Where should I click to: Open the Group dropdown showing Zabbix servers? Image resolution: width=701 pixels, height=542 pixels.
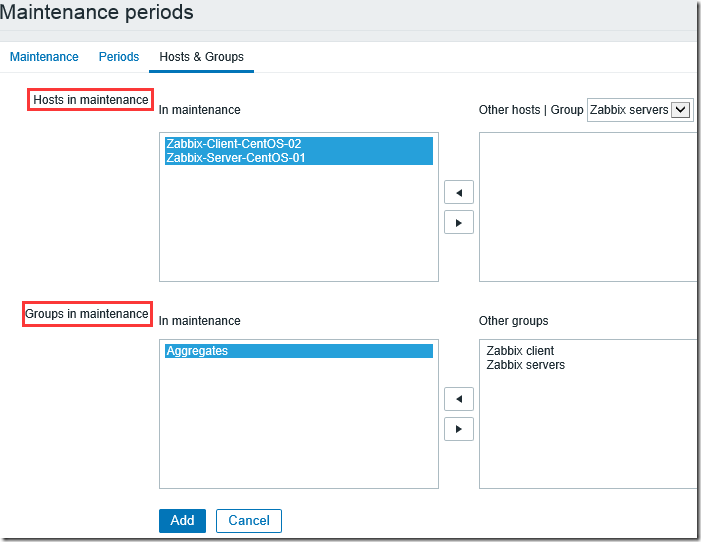tap(639, 110)
